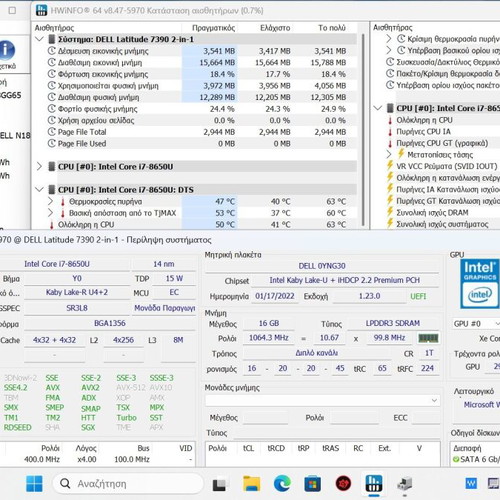Image resolution: width=500 pixels, height=500 pixels.
Task: Click the DELL 0YNG30 motherboard field
Action: coord(322,266)
